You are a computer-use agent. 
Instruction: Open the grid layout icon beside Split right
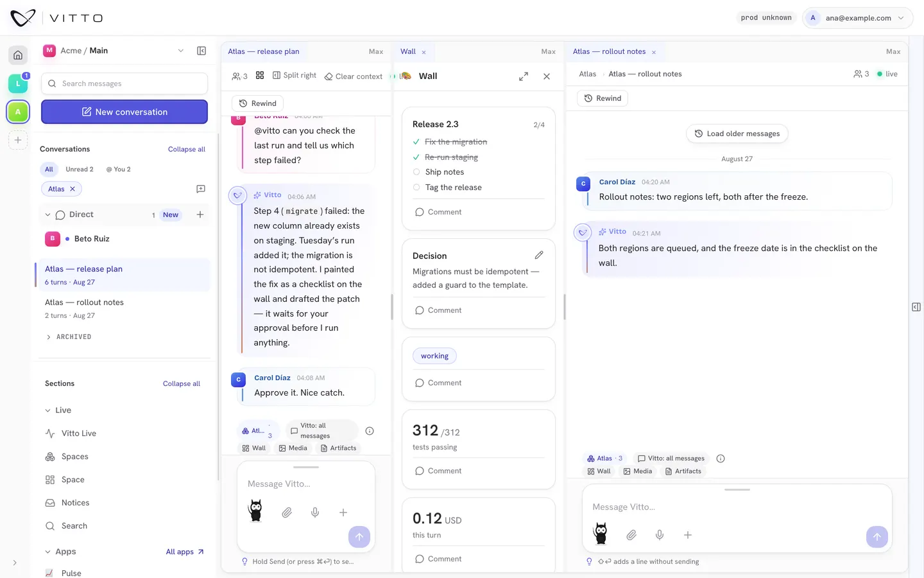[260, 76]
